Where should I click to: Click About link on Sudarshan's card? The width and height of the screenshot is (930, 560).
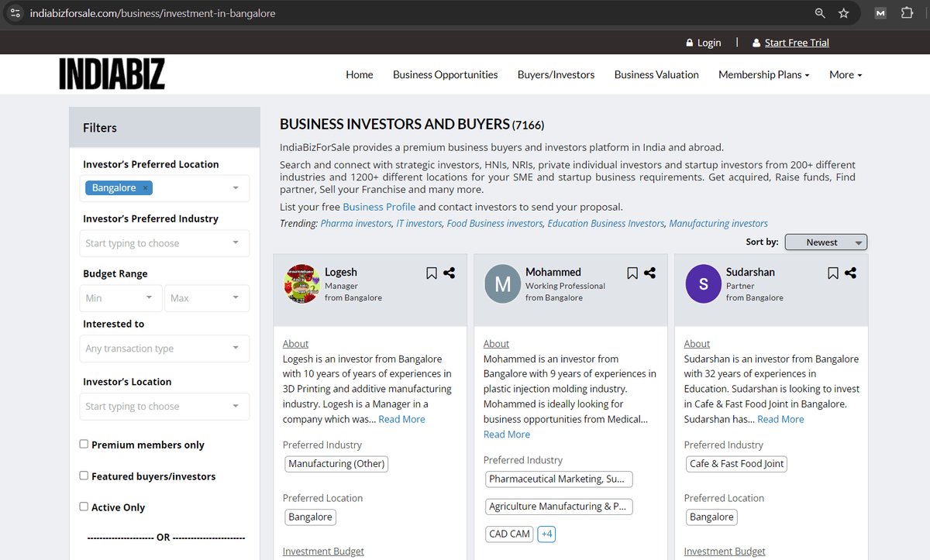pos(697,343)
